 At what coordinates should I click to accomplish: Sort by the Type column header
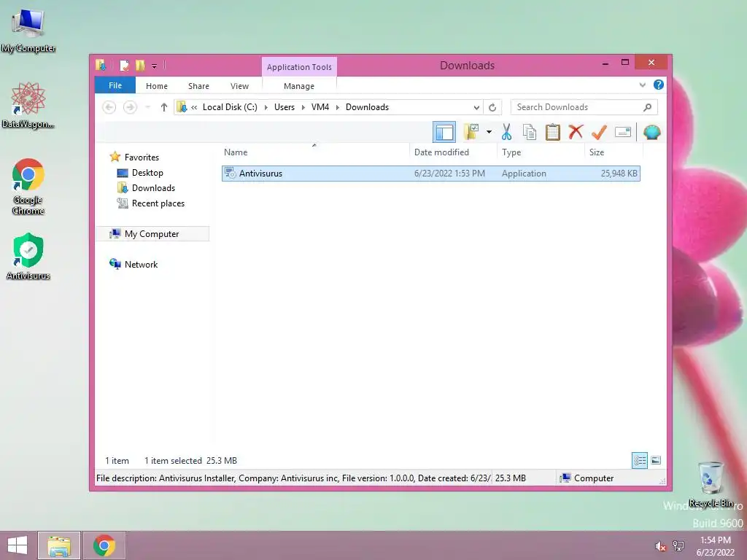coord(541,152)
